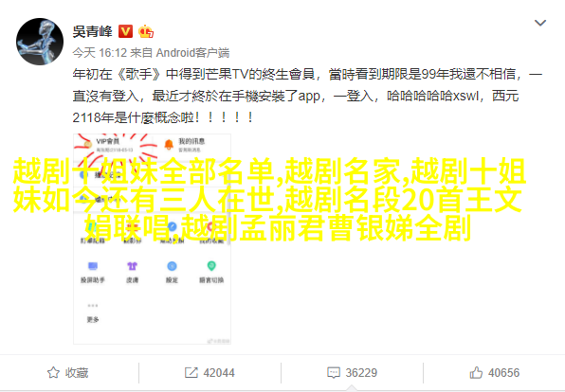The image size is (565, 392).
Task: Click the bell 我的消息 icon in screenshot
Action: [169, 145]
